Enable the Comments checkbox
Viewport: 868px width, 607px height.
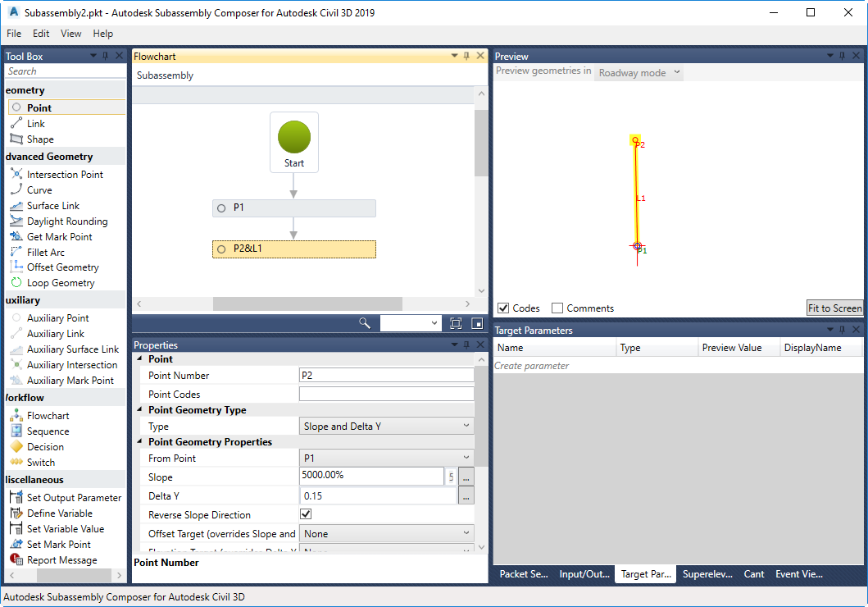558,308
